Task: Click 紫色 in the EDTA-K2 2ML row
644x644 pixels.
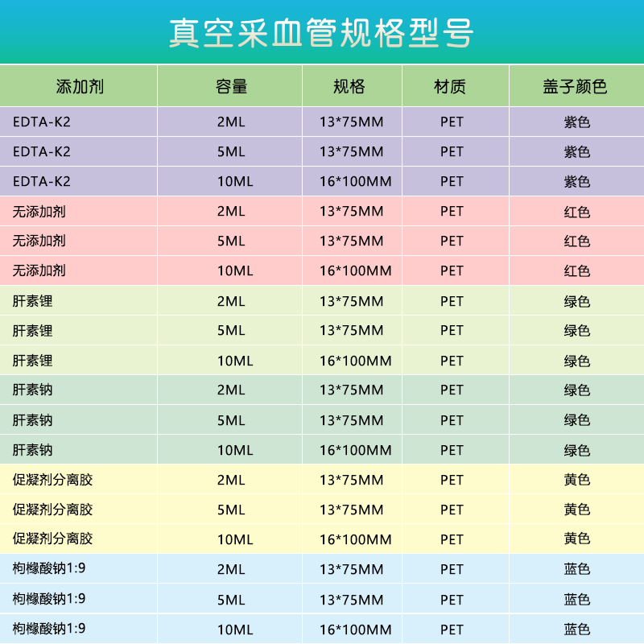Action: (x=576, y=122)
